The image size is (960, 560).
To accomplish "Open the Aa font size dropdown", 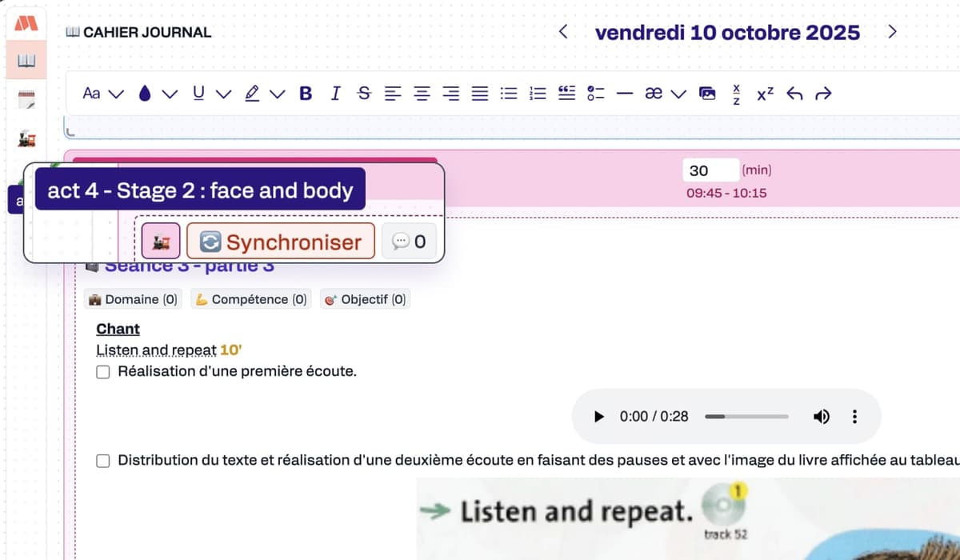I will click(x=103, y=94).
